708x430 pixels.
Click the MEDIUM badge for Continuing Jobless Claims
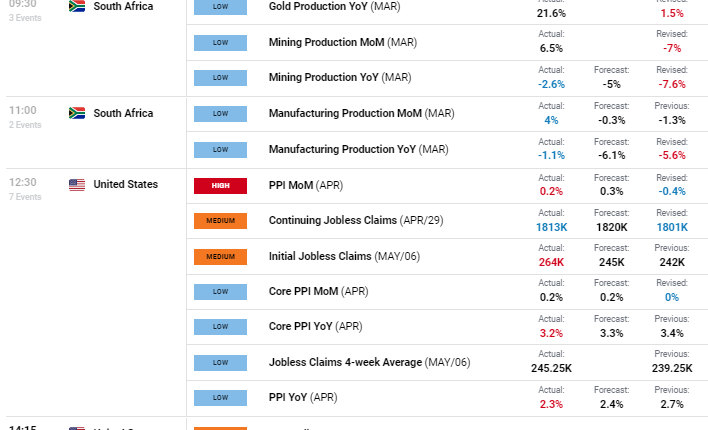pos(220,221)
